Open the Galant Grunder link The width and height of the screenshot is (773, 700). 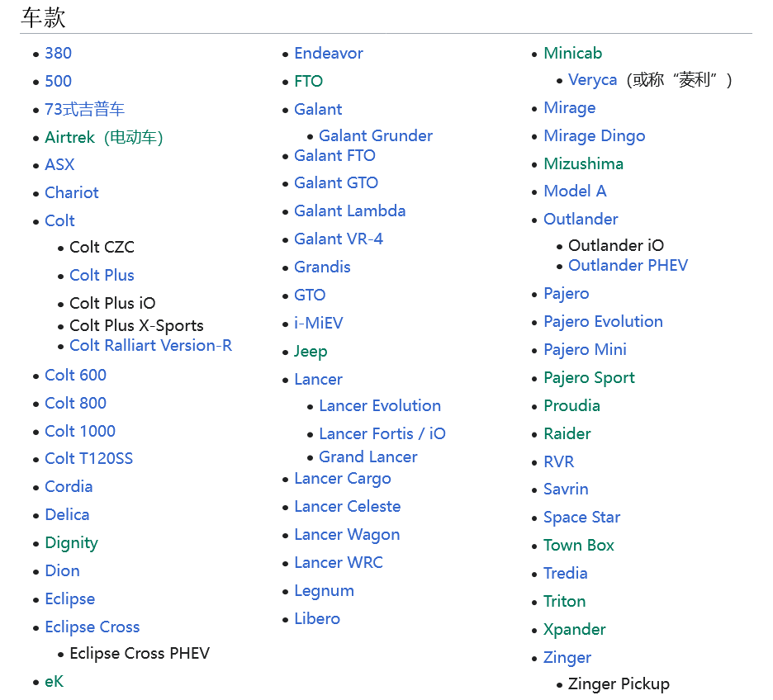pyautogui.click(x=376, y=136)
